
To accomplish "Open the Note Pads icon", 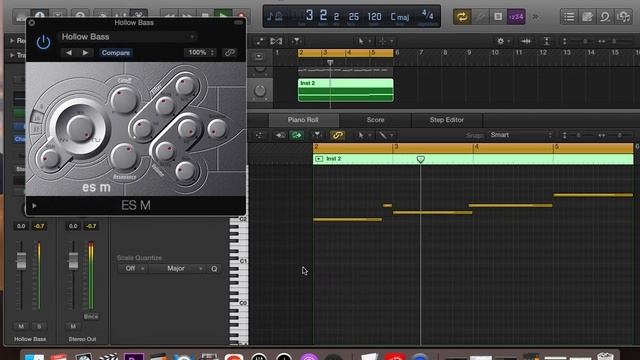I will pos(587,17).
